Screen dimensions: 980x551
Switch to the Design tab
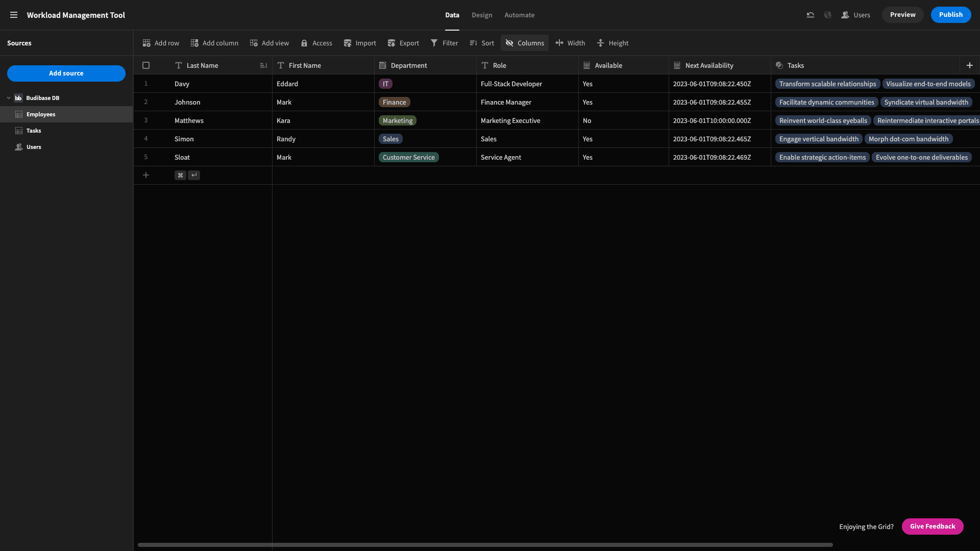pos(481,15)
